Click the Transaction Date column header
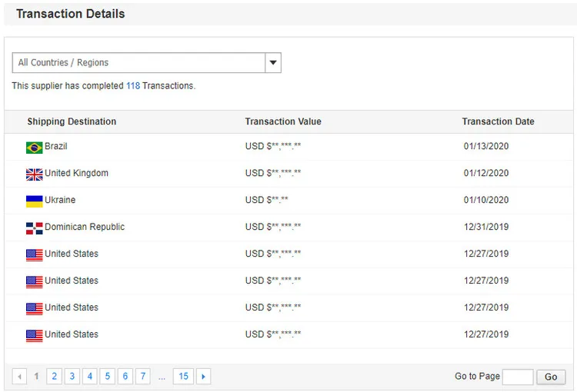Screen dimensions: 577x392 (x=498, y=121)
